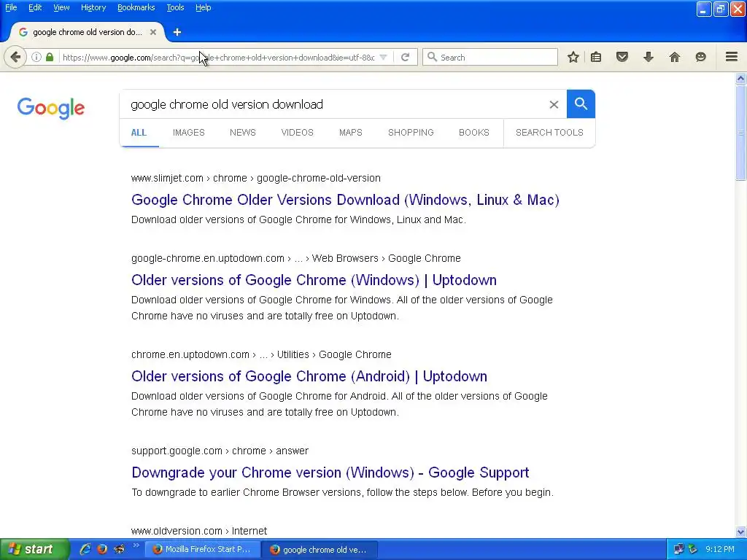Open SEARCH TOOLS options

(x=549, y=133)
